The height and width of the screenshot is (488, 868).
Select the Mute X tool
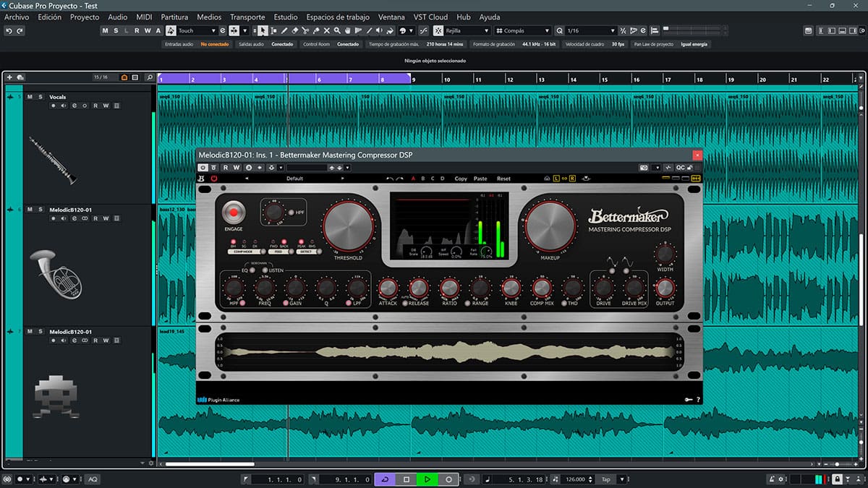[327, 31]
